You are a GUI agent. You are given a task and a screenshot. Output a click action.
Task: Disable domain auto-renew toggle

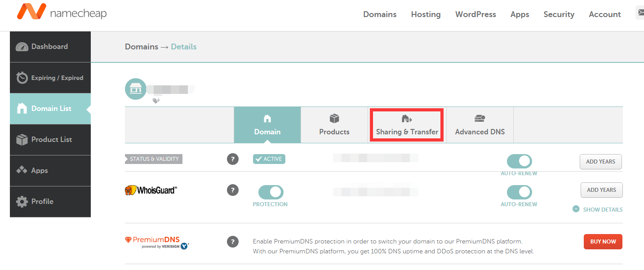(519, 161)
